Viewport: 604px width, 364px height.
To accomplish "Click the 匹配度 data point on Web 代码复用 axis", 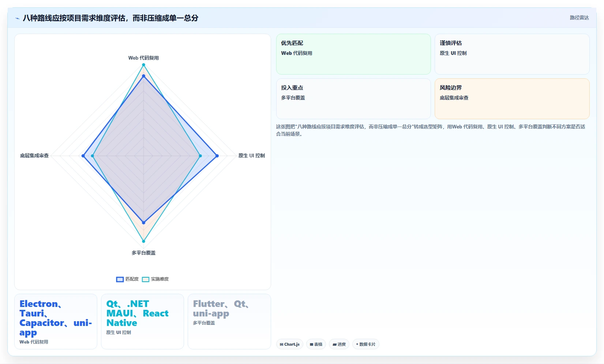I will coord(143,76).
